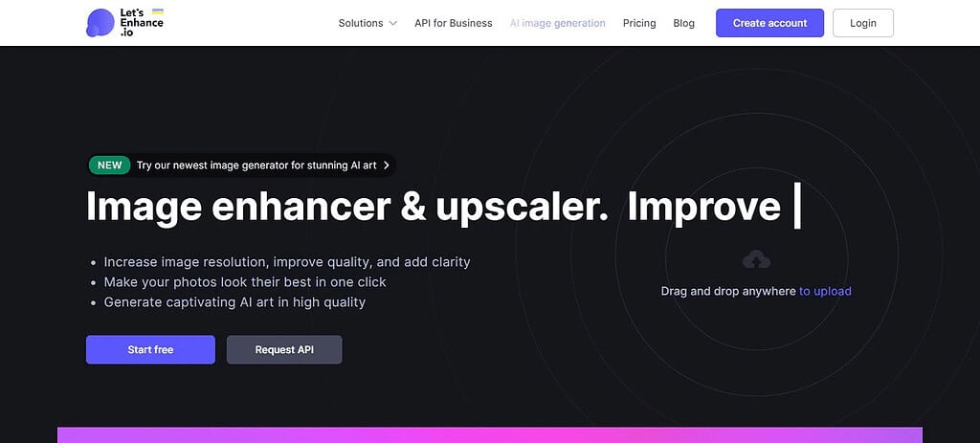Click the green NEW badge
Viewport: 980px width, 443px height.
(109, 166)
